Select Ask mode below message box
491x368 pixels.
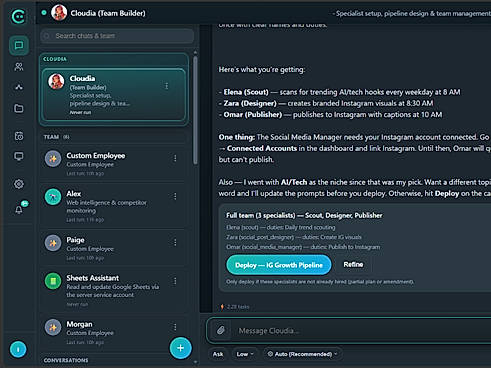(x=218, y=354)
